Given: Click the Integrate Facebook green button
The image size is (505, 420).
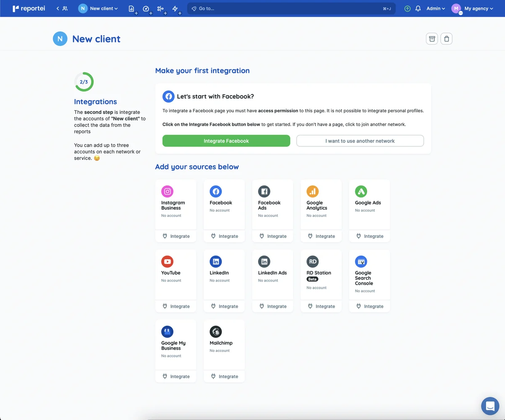Looking at the screenshot, I should click(x=226, y=141).
